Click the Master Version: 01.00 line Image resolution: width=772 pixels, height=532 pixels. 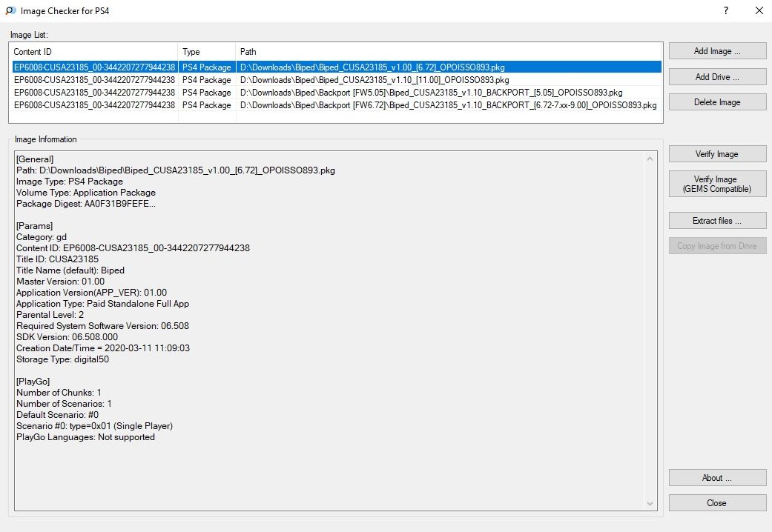(x=61, y=282)
